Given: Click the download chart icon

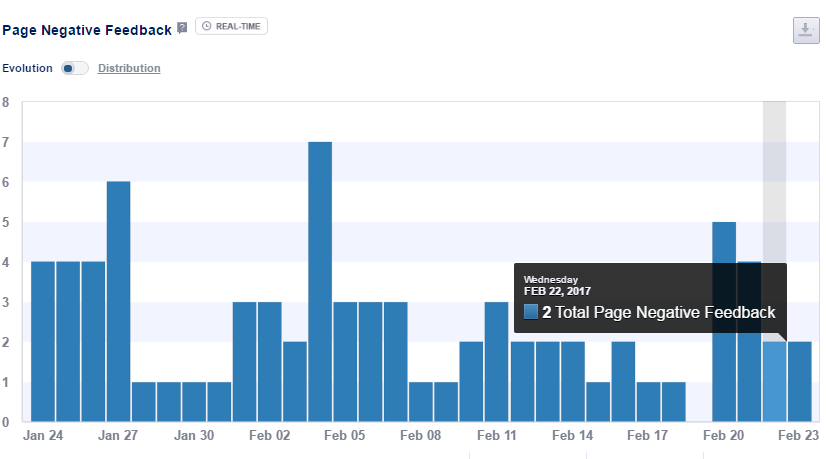Looking at the screenshot, I should coord(805,30).
